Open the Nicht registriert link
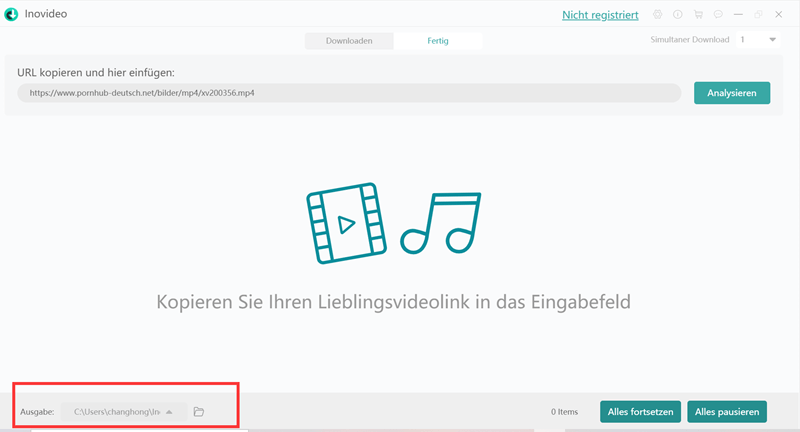800x432 pixels. [x=599, y=15]
